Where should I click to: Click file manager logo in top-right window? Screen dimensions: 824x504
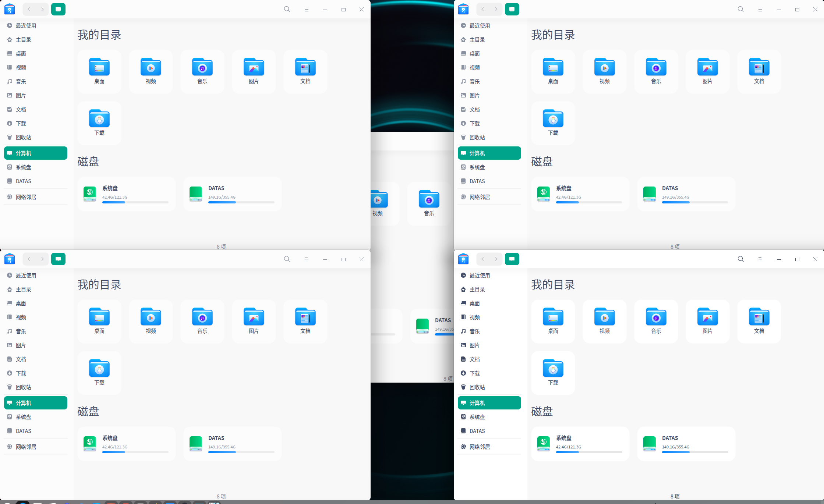point(463,9)
